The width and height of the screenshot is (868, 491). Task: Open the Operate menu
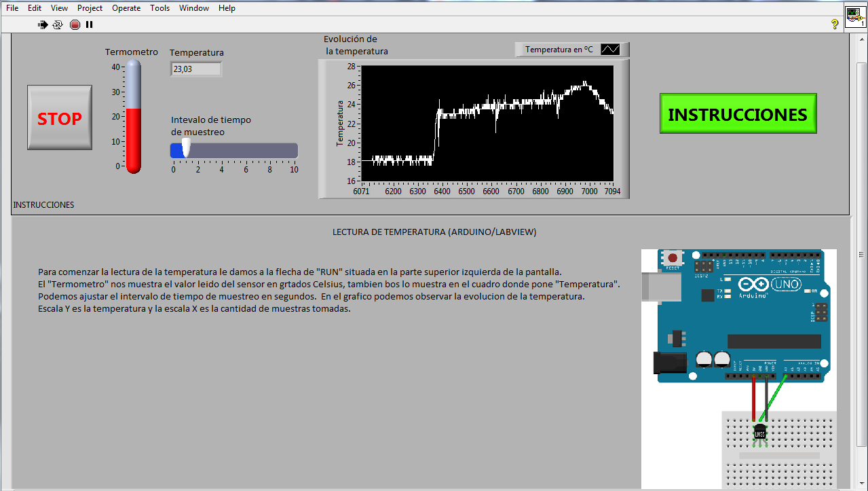coord(126,7)
